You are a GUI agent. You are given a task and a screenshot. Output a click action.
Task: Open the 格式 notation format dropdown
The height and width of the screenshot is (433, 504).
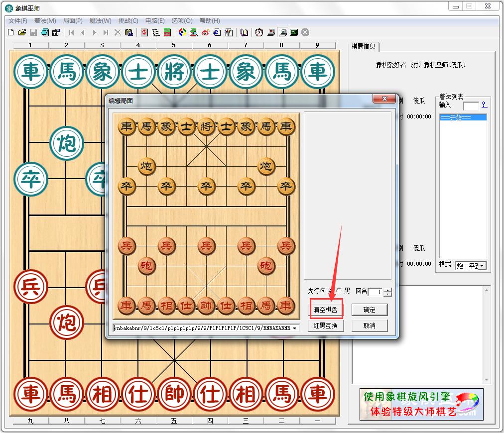482,266
